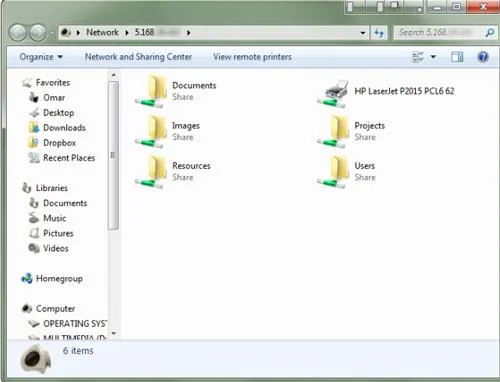Open the Organize dropdown menu

click(x=41, y=57)
